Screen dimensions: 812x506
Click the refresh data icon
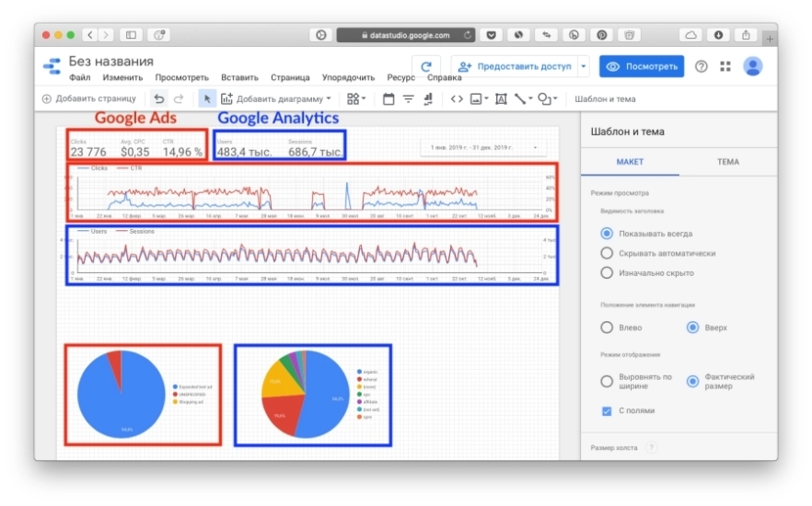click(426, 66)
